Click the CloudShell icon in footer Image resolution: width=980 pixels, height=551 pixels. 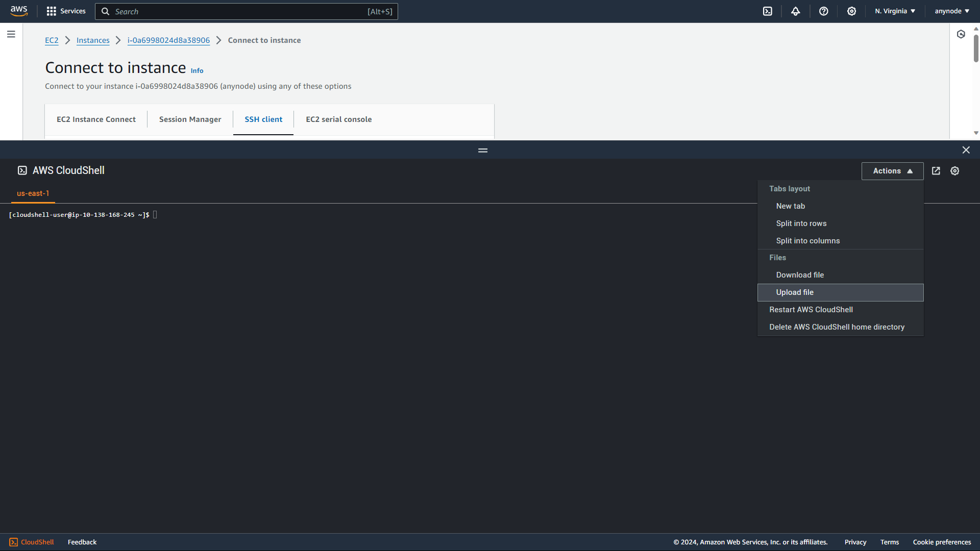tap(14, 542)
